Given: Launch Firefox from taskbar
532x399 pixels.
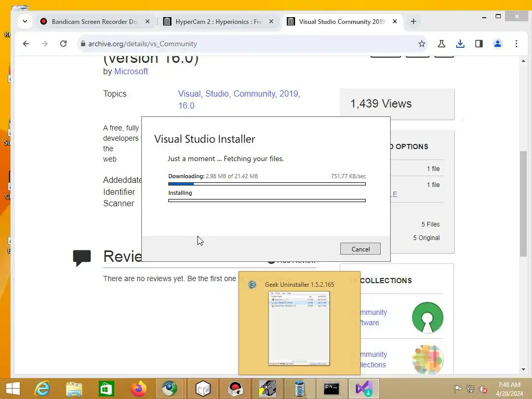Looking at the screenshot, I should coord(138,389).
